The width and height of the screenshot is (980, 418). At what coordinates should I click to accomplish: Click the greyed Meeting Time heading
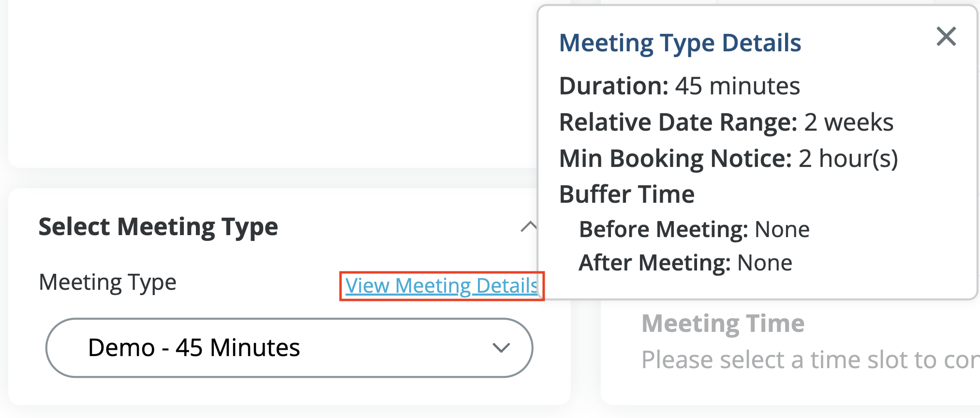723,323
